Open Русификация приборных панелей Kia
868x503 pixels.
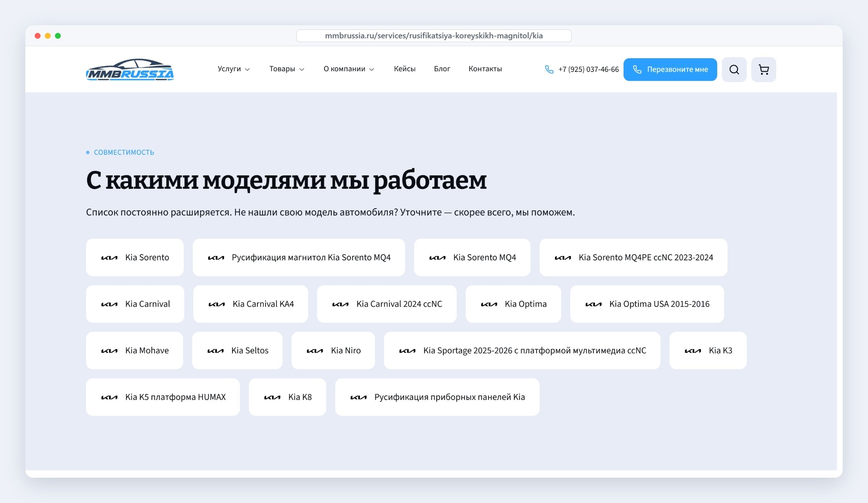click(x=437, y=397)
